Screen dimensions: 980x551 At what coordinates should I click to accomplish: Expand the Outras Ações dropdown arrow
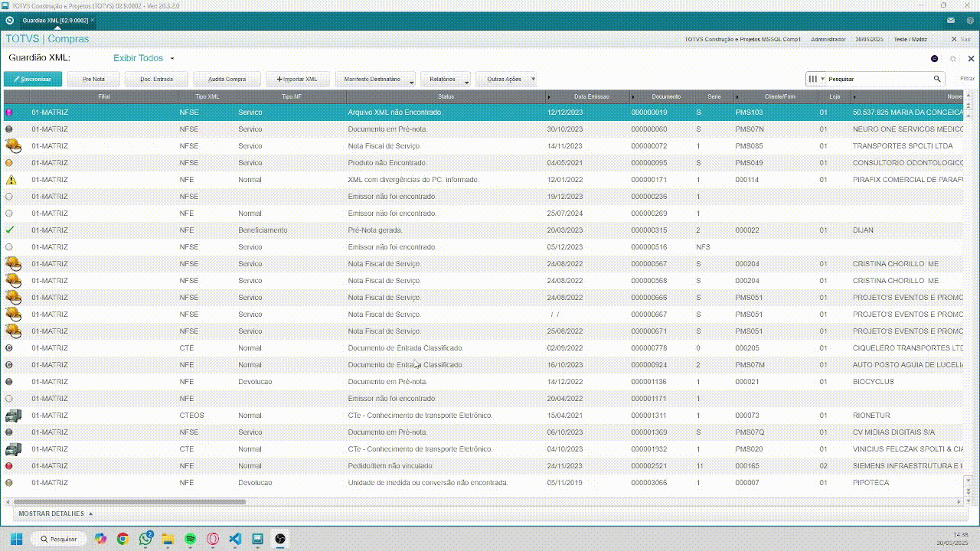tap(534, 80)
